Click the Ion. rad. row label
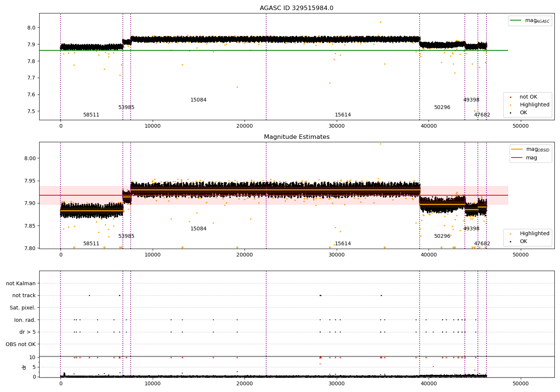 pos(25,320)
